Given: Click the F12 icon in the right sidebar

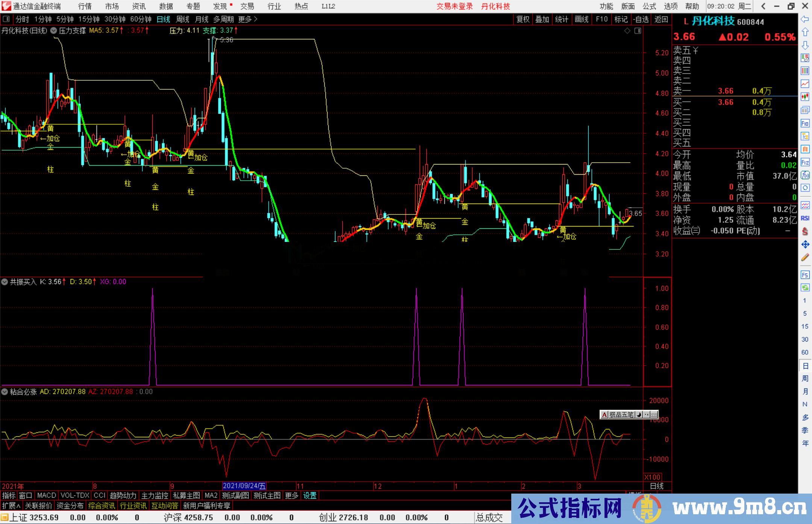Looking at the screenshot, I should pos(805,162).
